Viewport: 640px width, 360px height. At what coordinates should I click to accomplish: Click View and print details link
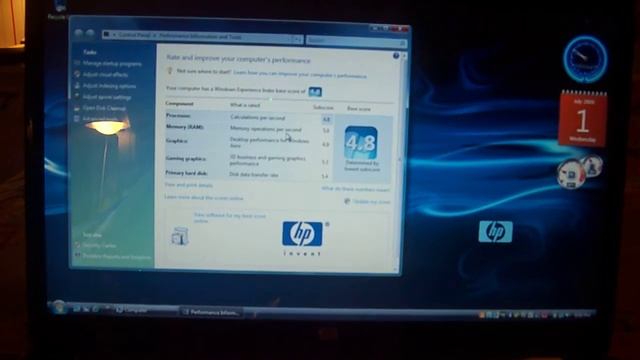(189, 185)
